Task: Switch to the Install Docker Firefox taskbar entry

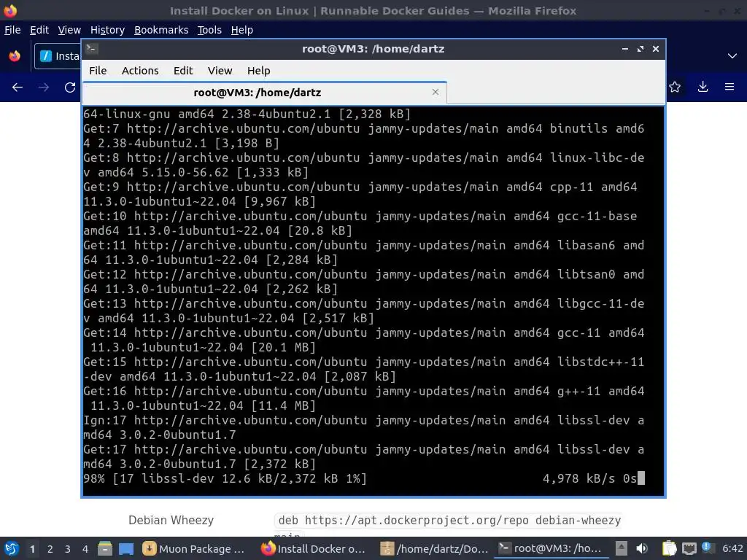Action: (314, 548)
